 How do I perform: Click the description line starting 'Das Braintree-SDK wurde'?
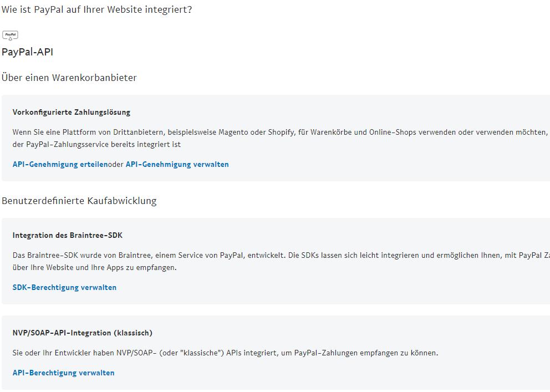(281, 255)
